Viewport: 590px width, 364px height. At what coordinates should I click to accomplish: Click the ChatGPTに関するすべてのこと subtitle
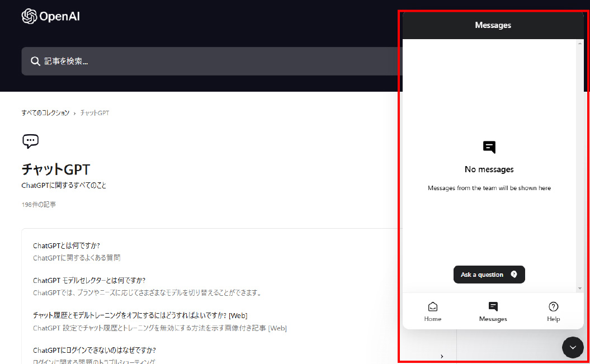(x=64, y=186)
